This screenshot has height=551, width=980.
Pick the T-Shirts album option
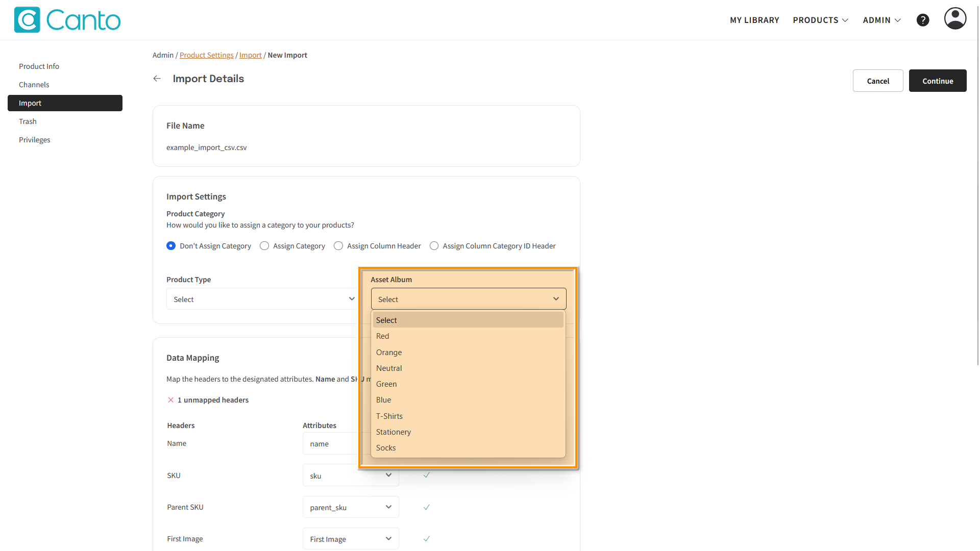(x=389, y=416)
